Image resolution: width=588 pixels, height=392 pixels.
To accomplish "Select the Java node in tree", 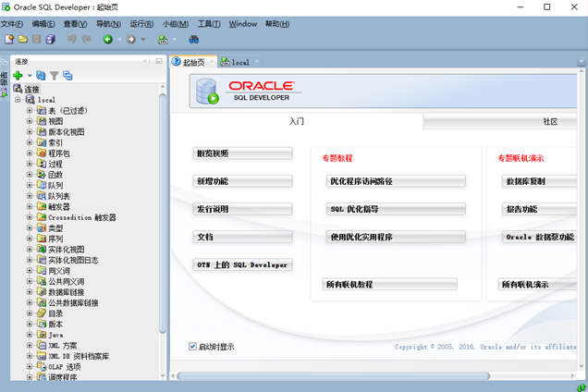I will (x=55, y=335).
